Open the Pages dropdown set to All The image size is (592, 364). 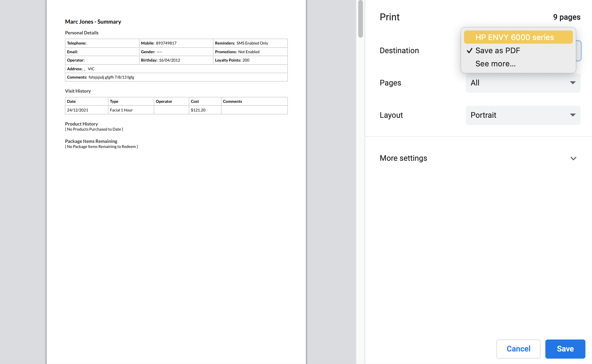coord(523,83)
